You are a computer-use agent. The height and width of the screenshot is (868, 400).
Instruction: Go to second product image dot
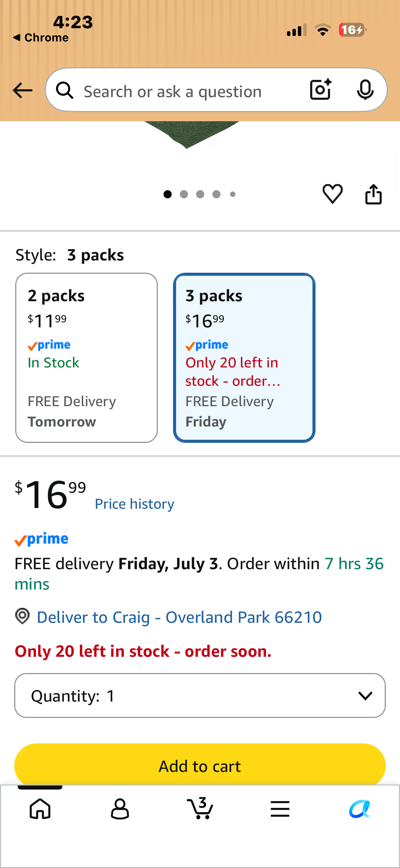184,194
